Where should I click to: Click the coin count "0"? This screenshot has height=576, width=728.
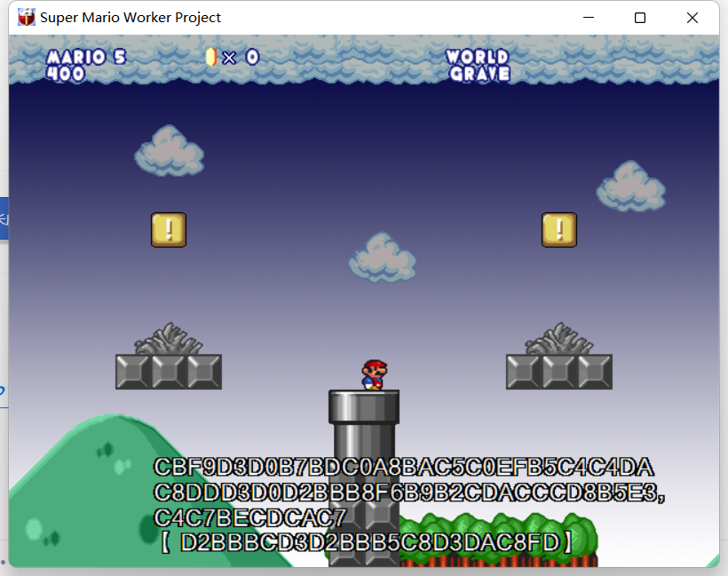[252, 57]
